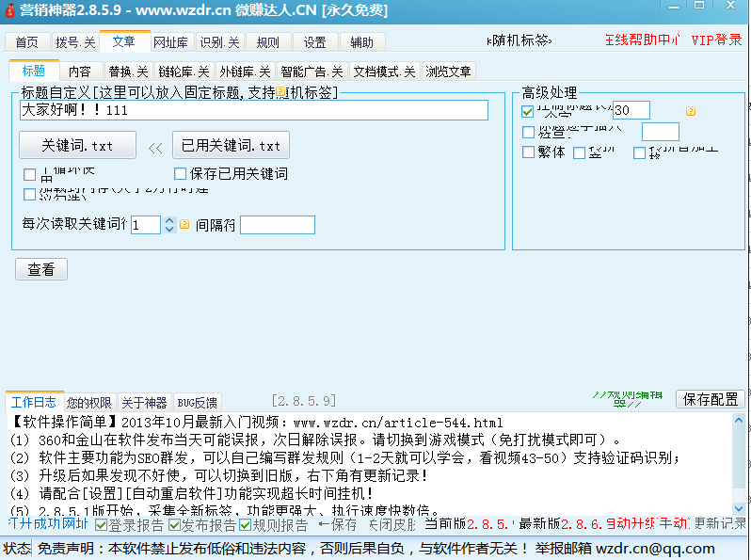Open the 更新记录 link
Image resolution: width=751 pixels, height=560 pixels.
click(x=720, y=523)
